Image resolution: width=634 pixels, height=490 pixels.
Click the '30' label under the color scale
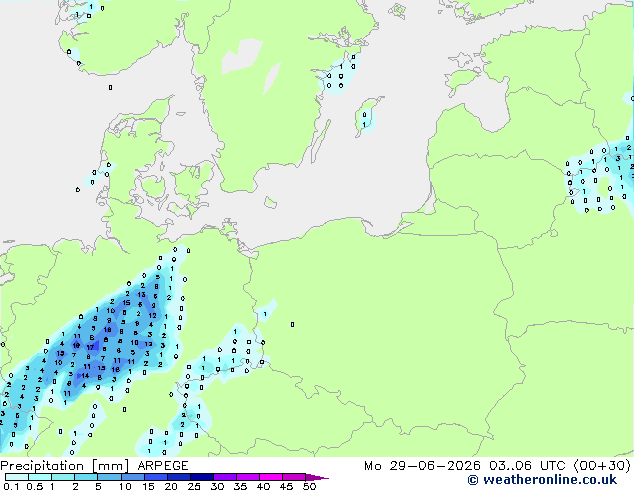point(217,486)
